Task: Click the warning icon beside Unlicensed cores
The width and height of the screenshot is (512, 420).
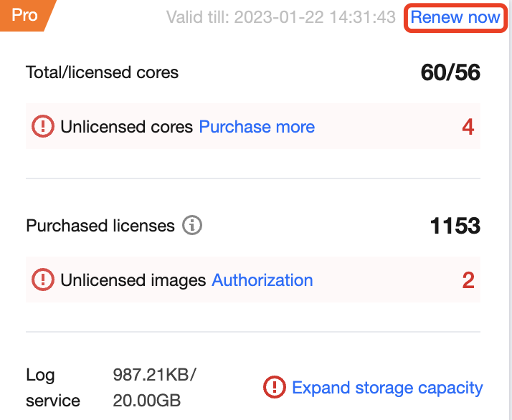Action: tap(43, 127)
